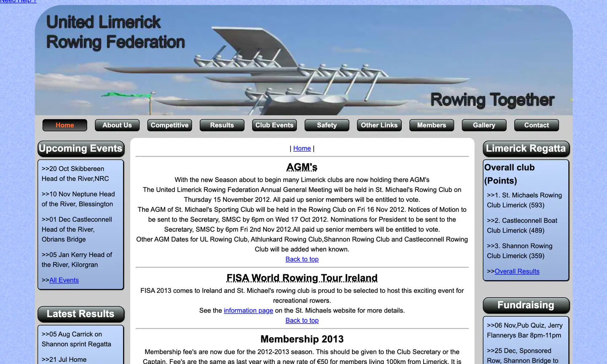Go to the Members area
The width and height of the screenshot is (607, 364).
tap(432, 125)
